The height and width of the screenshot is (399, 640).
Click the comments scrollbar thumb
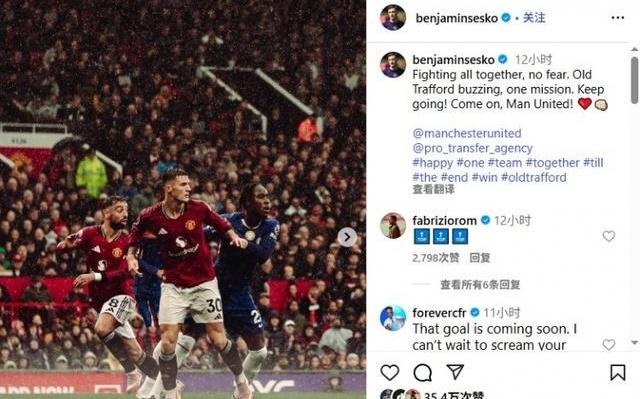click(634, 80)
